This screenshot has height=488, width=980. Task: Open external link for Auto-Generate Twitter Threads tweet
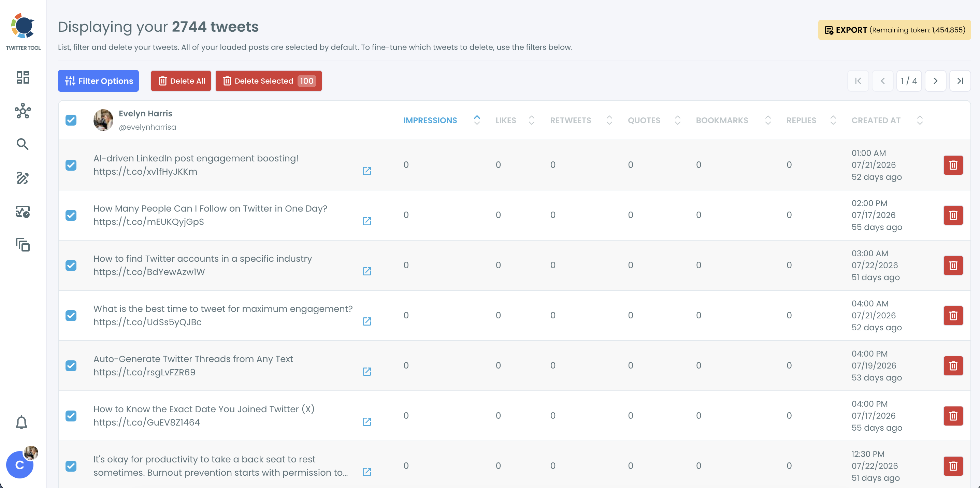(367, 372)
